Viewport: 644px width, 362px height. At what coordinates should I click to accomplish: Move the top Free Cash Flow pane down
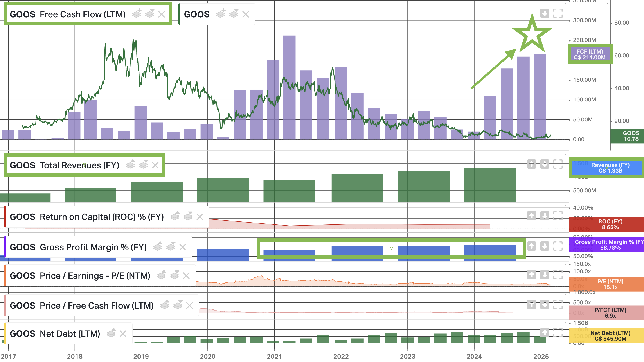point(545,13)
